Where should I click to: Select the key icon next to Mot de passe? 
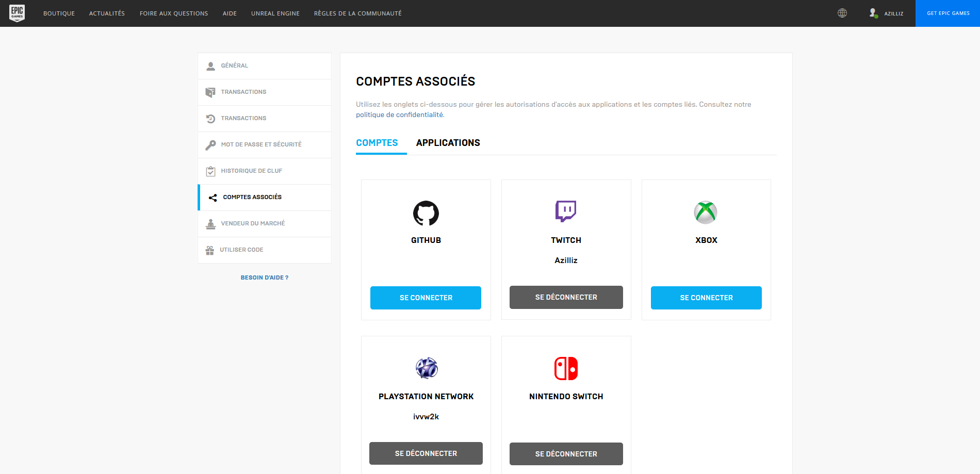coord(210,144)
